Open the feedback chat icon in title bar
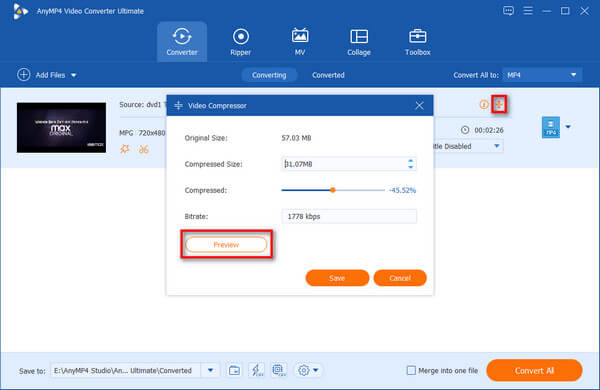 click(x=508, y=11)
